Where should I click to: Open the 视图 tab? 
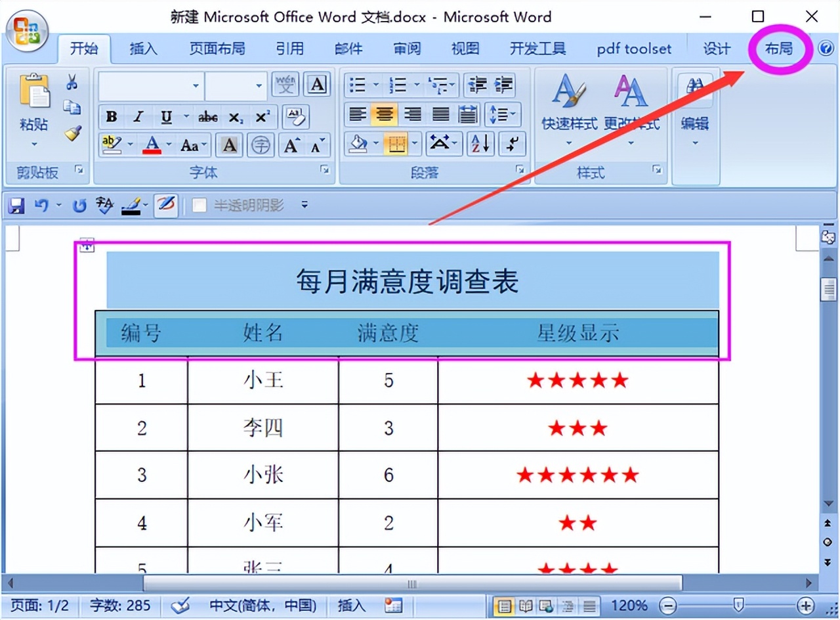pyautogui.click(x=465, y=49)
